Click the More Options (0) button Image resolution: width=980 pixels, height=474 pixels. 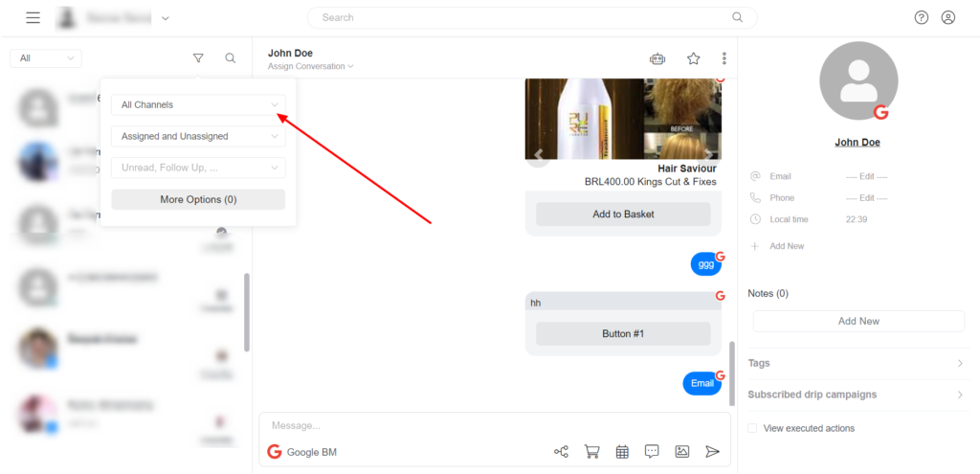[198, 199]
